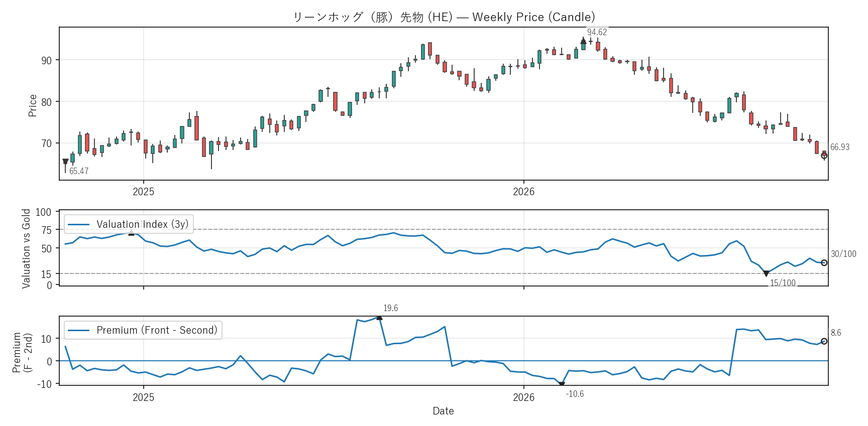The image size is (868, 426).
Task: Click the Premium (Front - Second) legend entry
Action: [143, 330]
